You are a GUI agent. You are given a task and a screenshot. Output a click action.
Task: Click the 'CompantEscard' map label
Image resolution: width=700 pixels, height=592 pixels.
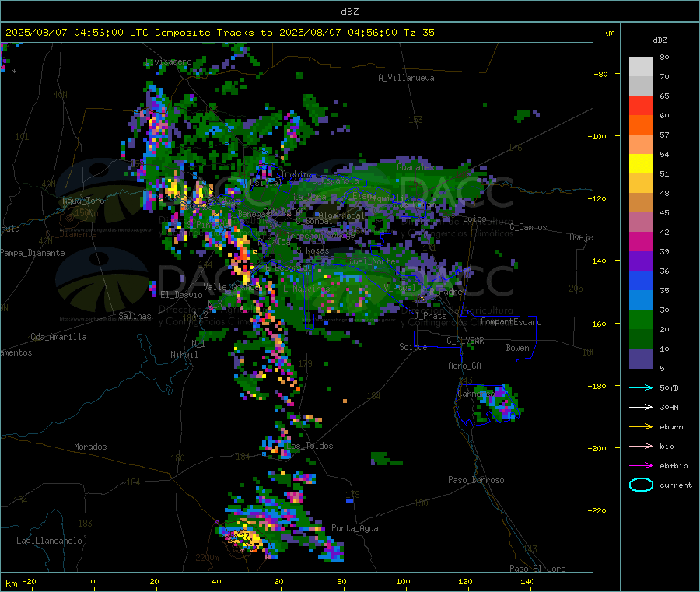511,322
